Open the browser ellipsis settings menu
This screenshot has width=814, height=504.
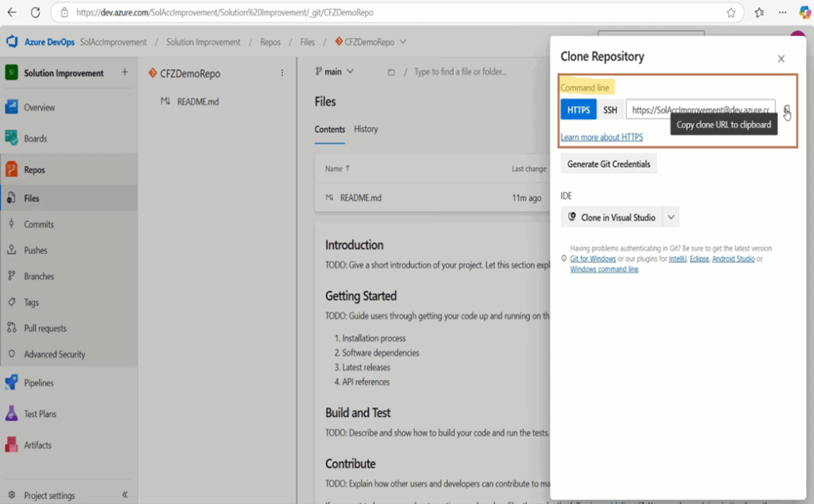(782, 13)
